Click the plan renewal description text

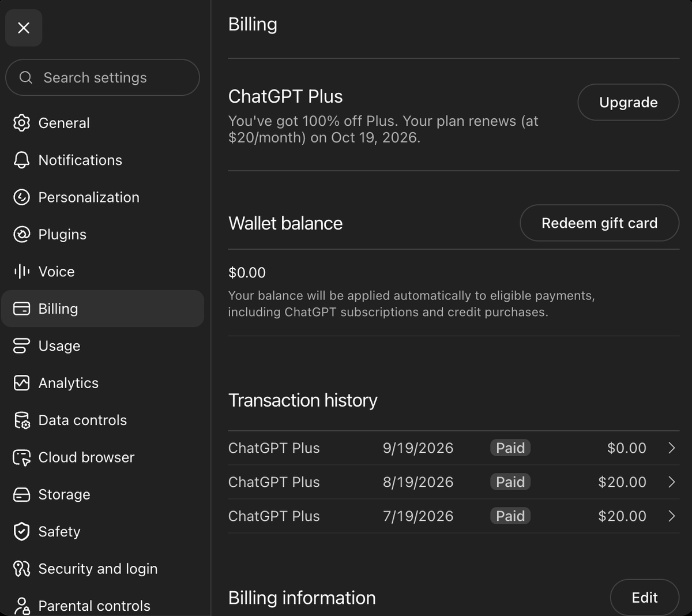383,129
